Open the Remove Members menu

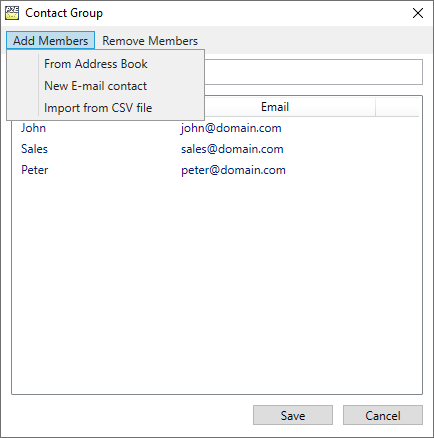pos(150,41)
